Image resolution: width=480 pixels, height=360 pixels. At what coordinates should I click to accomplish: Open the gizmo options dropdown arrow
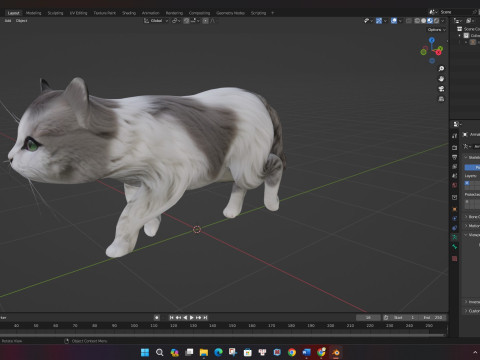[x=385, y=21]
